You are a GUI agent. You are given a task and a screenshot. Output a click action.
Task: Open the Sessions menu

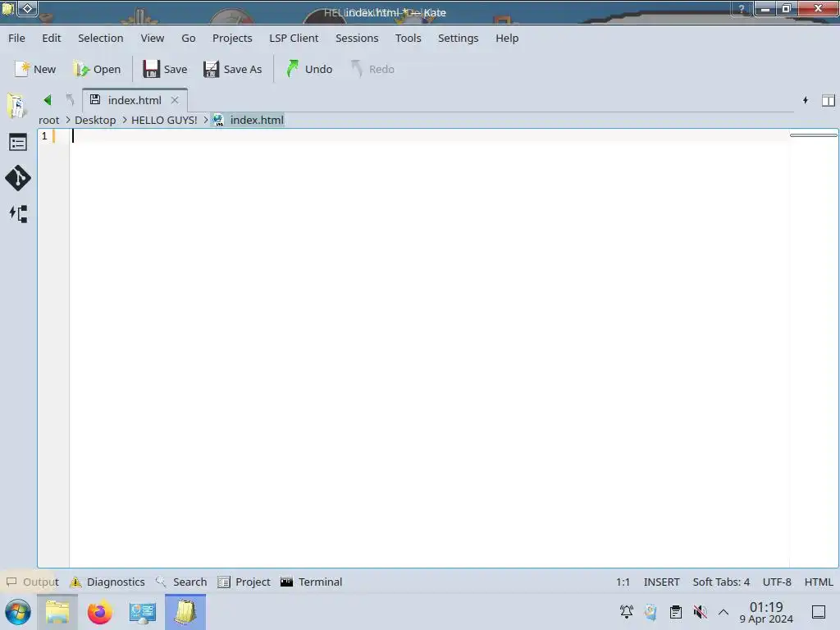pyautogui.click(x=357, y=38)
